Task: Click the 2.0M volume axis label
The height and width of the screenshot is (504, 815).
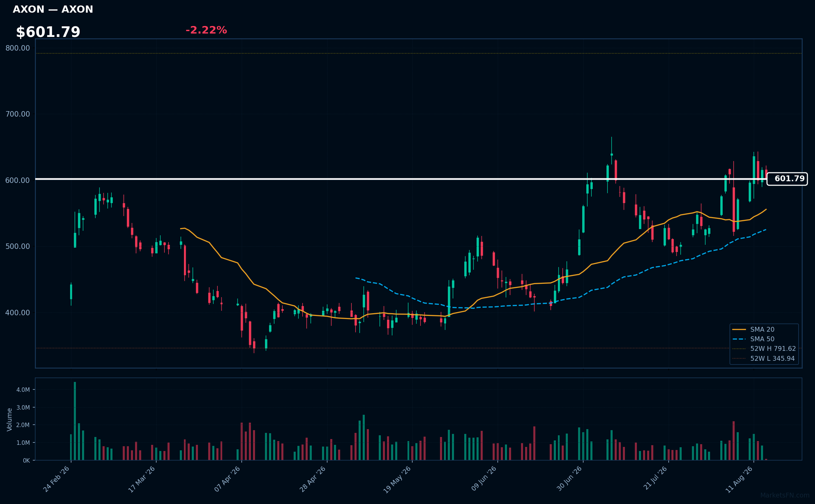Action: [23, 425]
